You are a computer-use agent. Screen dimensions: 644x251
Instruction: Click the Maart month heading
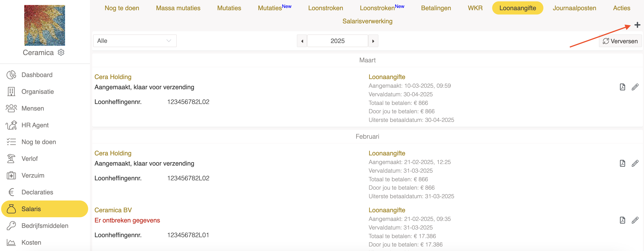coord(367,60)
